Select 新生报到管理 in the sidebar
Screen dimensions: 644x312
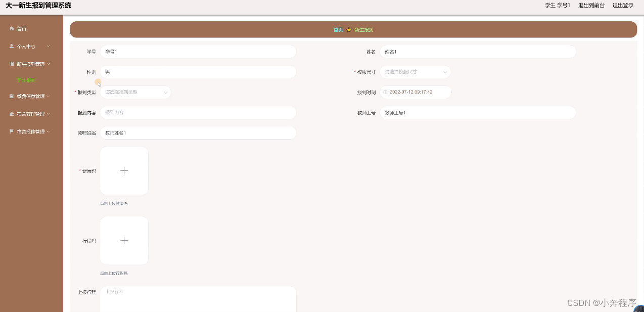point(31,64)
